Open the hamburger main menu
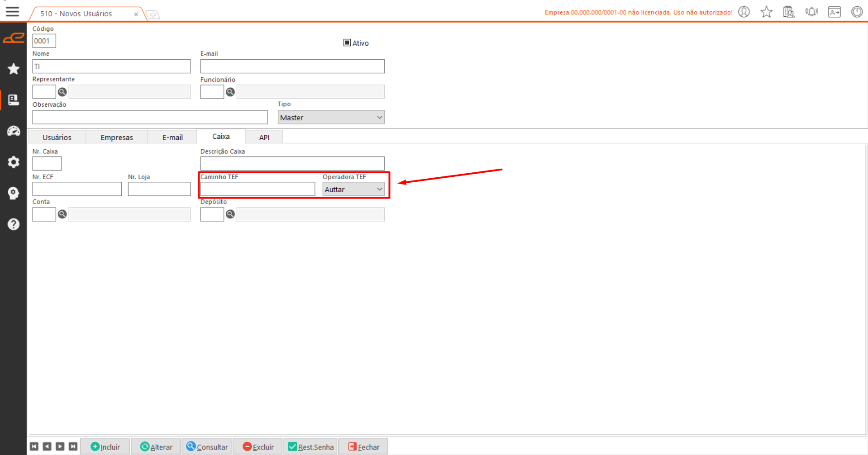This screenshot has width=868, height=455. point(12,12)
